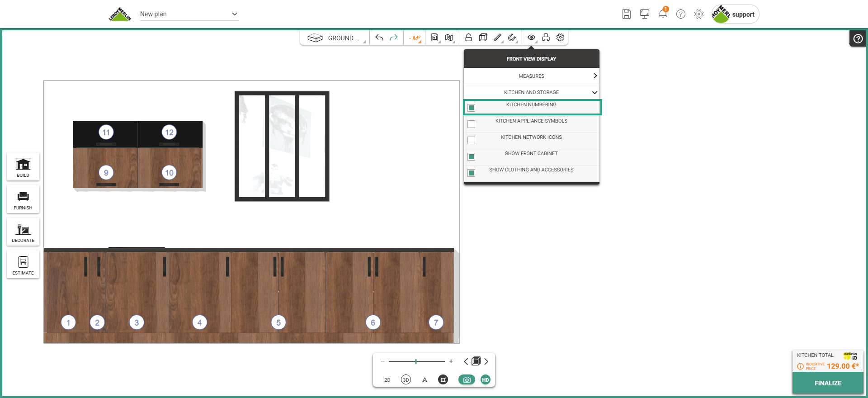Click the magnet snapping icon

(512, 38)
